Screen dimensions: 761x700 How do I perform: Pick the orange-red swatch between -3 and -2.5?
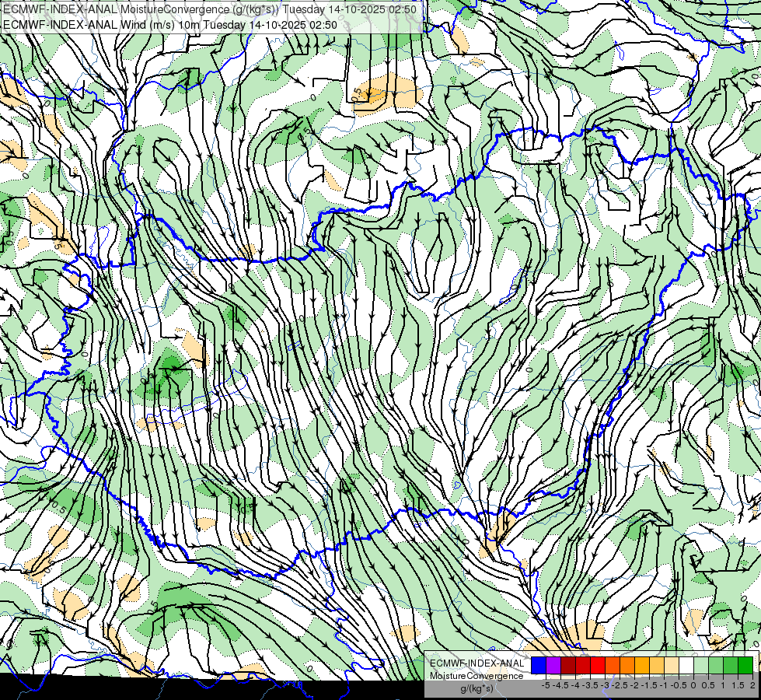tap(613, 665)
